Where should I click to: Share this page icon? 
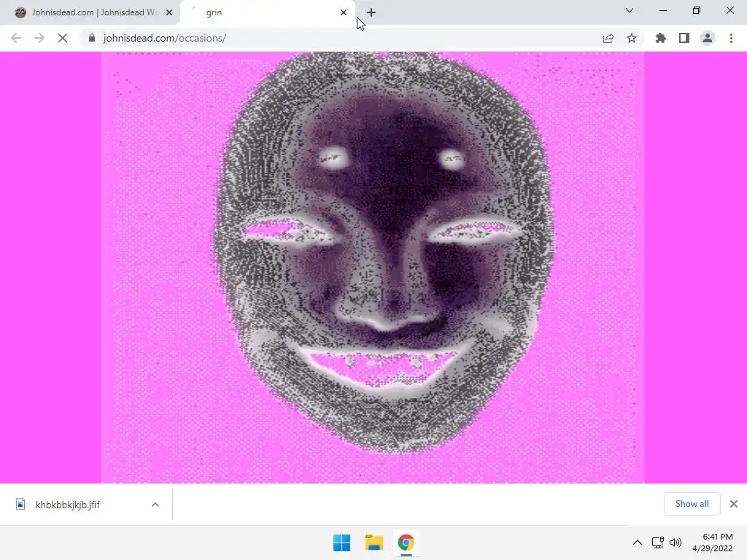(x=608, y=38)
